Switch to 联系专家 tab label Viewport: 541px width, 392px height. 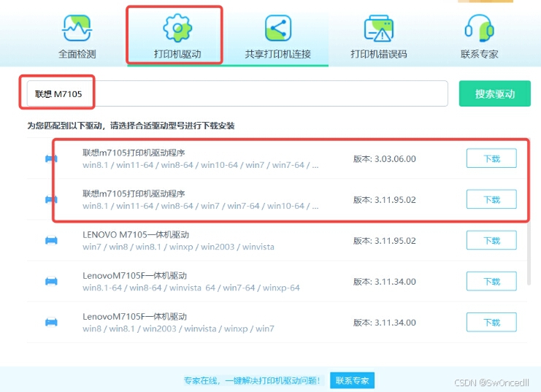(479, 54)
